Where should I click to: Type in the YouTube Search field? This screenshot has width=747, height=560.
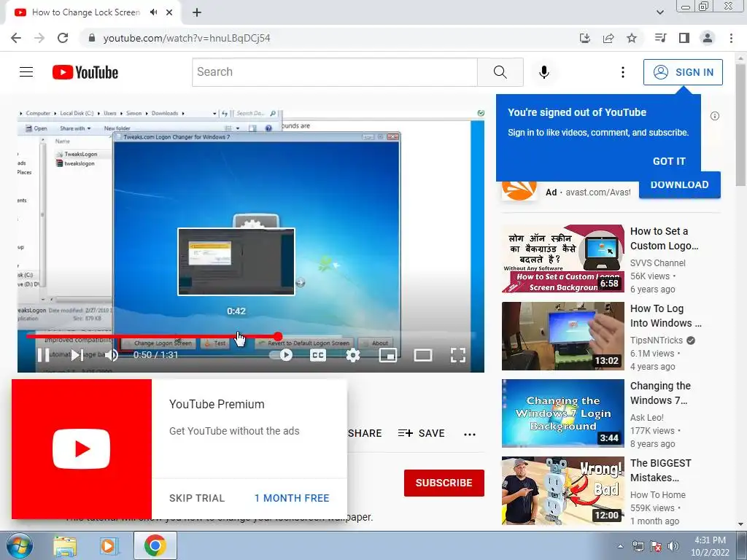click(335, 72)
